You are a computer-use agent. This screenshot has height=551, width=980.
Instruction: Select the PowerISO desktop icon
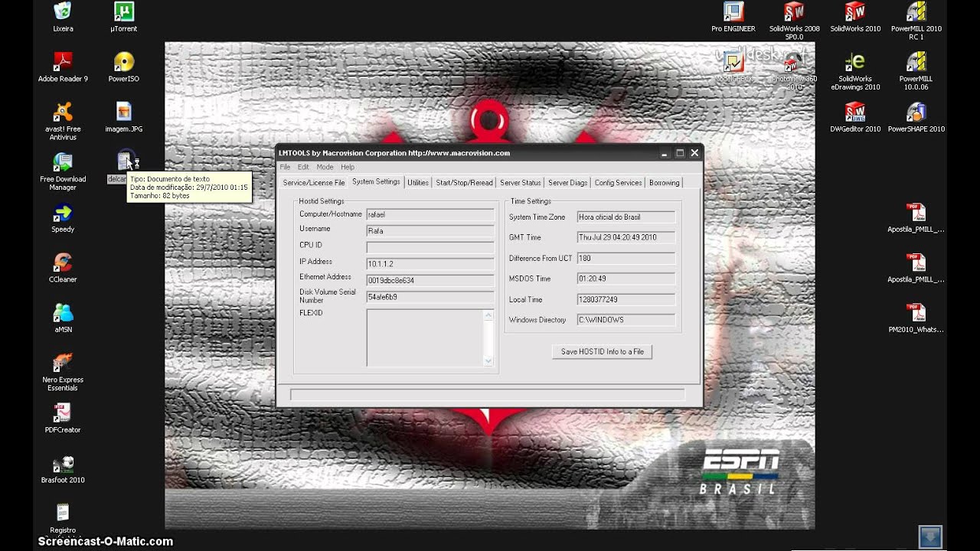[x=124, y=61]
